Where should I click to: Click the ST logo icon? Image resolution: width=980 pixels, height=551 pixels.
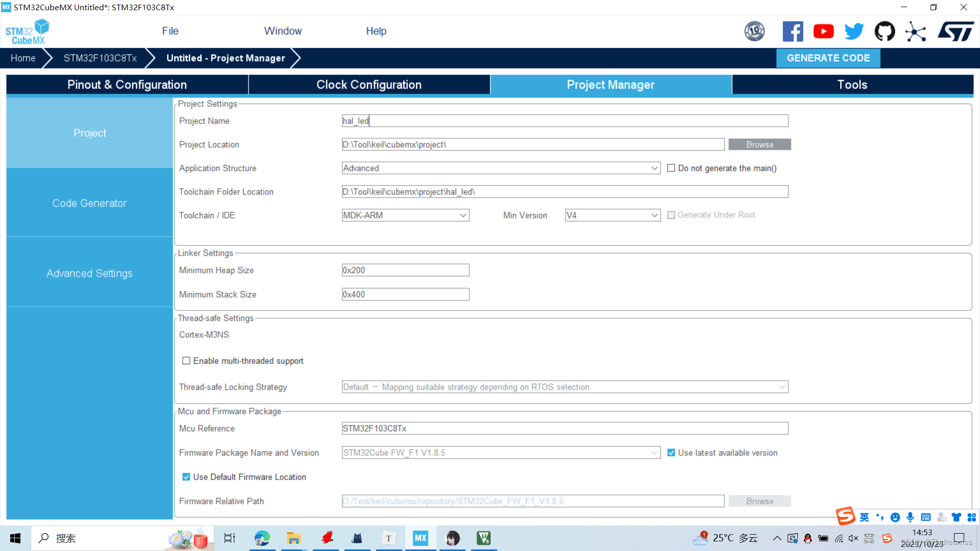[955, 32]
